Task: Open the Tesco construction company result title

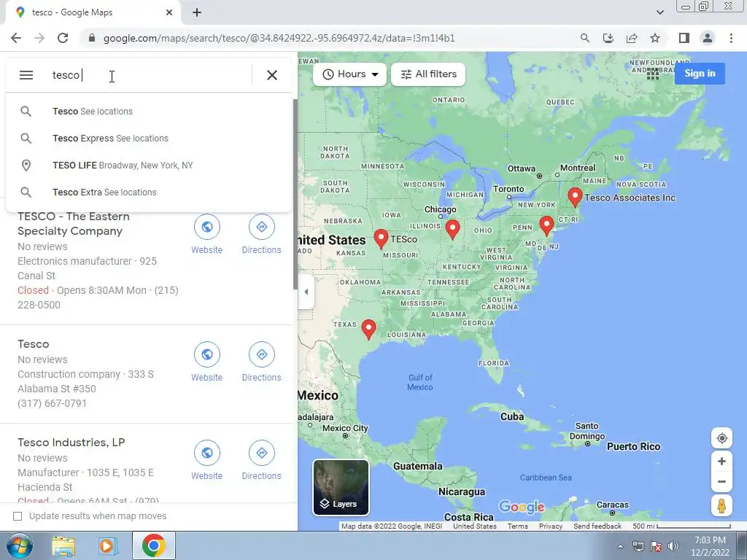Action: click(34, 344)
